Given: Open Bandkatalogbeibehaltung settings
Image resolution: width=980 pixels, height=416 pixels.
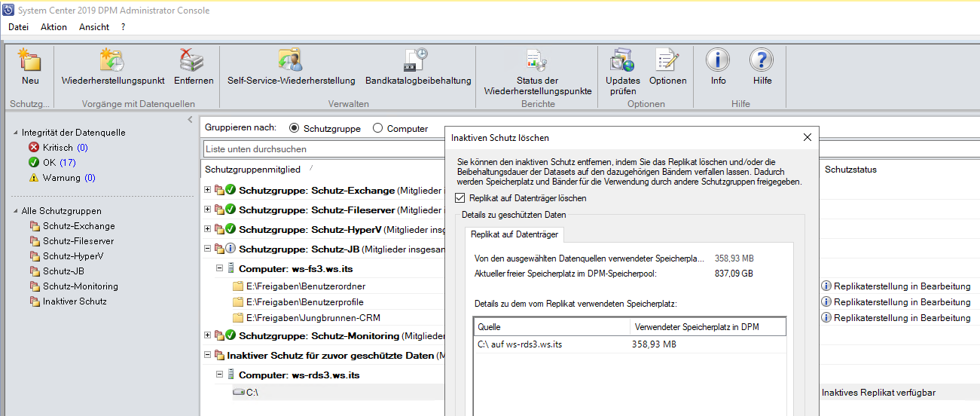Looking at the screenshot, I should [416, 60].
